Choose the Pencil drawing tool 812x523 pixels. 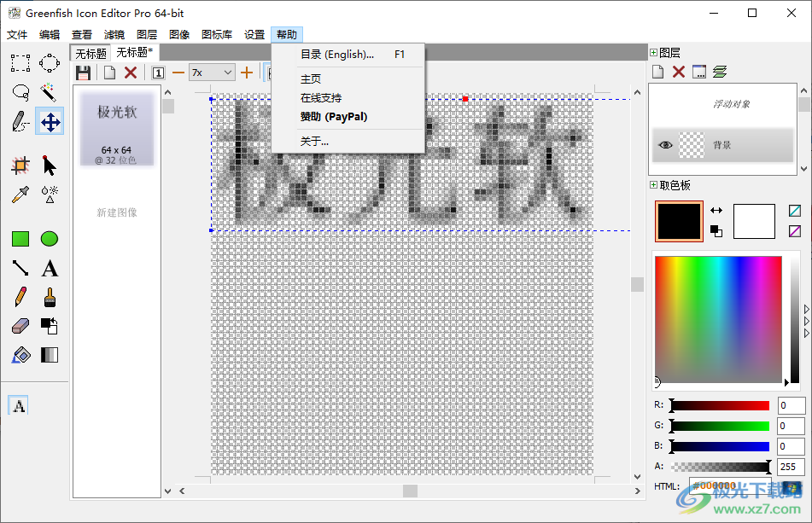[19, 297]
